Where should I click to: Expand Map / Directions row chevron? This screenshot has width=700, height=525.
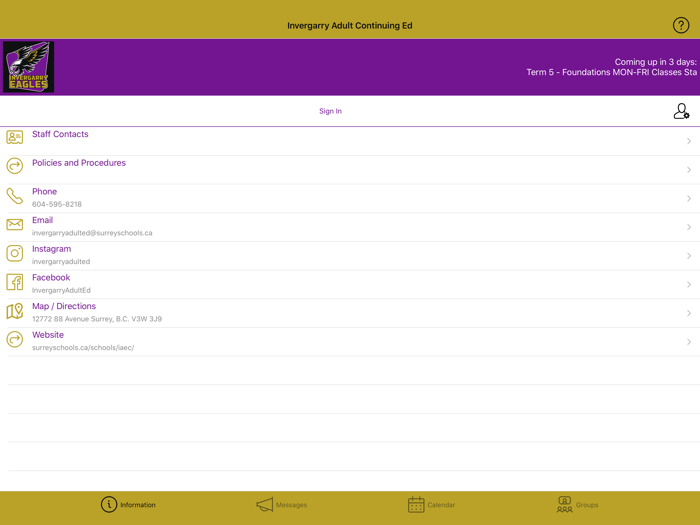pos(689,313)
